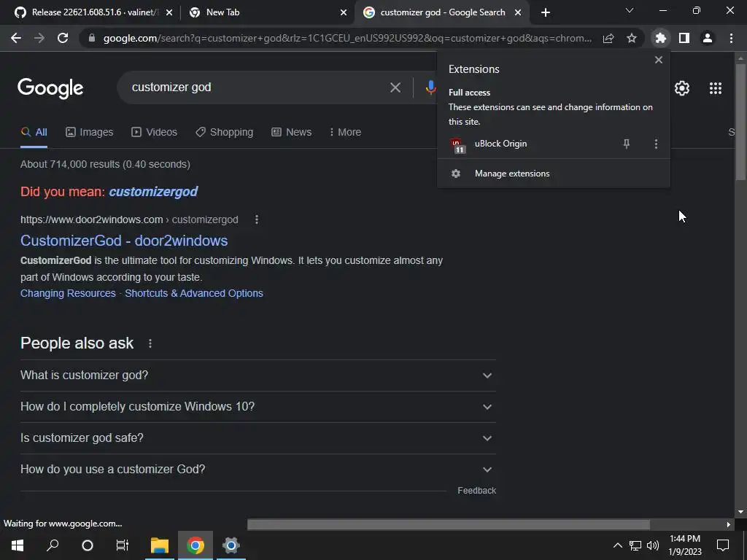Open Task View from the taskbar

[123, 545]
